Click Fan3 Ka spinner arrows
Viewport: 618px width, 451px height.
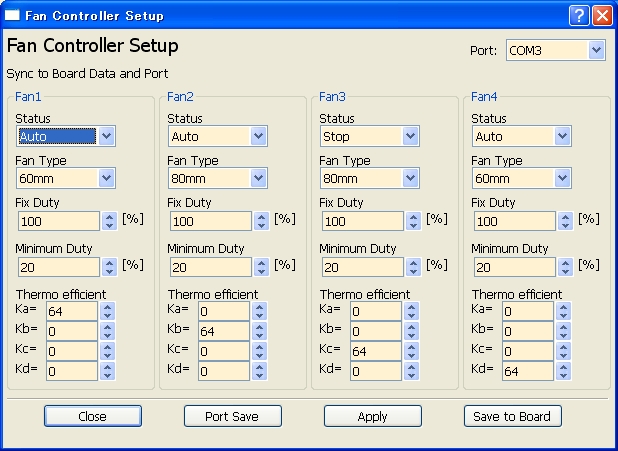(411, 311)
